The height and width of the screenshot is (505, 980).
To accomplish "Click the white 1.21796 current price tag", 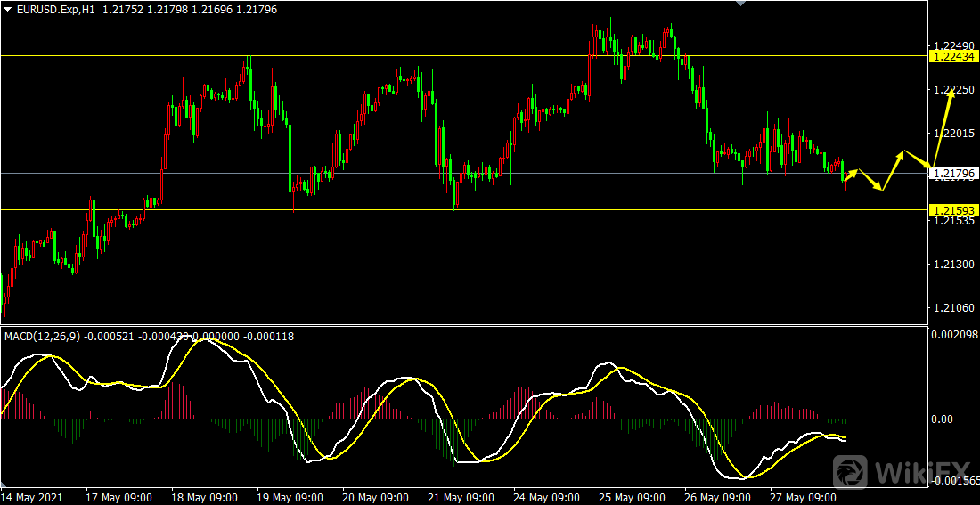I will pyautogui.click(x=953, y=174).
